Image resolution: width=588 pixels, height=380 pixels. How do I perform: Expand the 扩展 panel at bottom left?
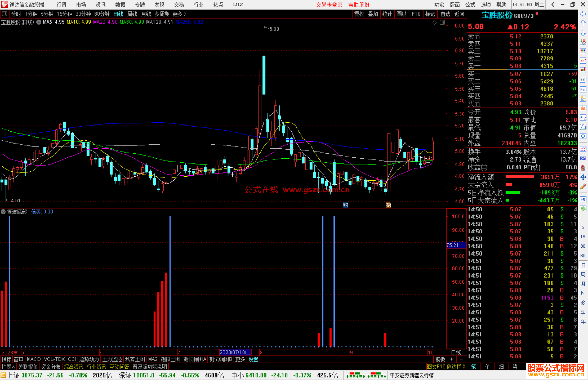(x=8, y=367)
